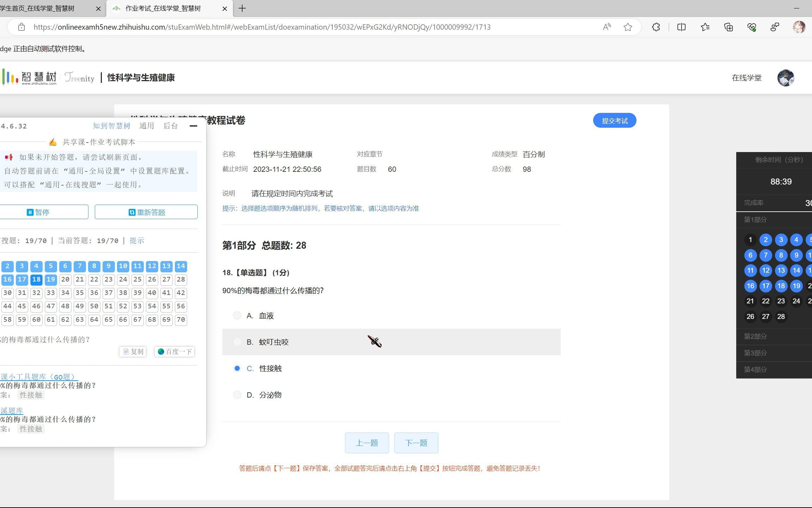Select option B 蚊叮虫咬 radio button
This screenshot has width=812, height=508.
237,342
